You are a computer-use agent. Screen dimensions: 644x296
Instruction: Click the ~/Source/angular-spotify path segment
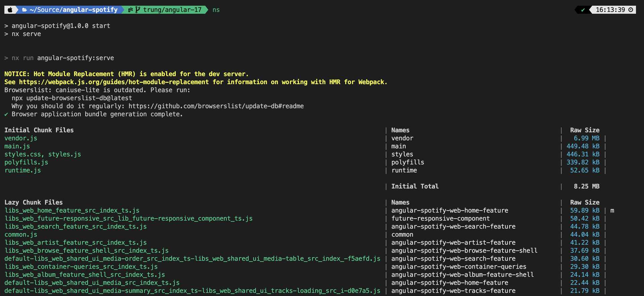point(73,10)
